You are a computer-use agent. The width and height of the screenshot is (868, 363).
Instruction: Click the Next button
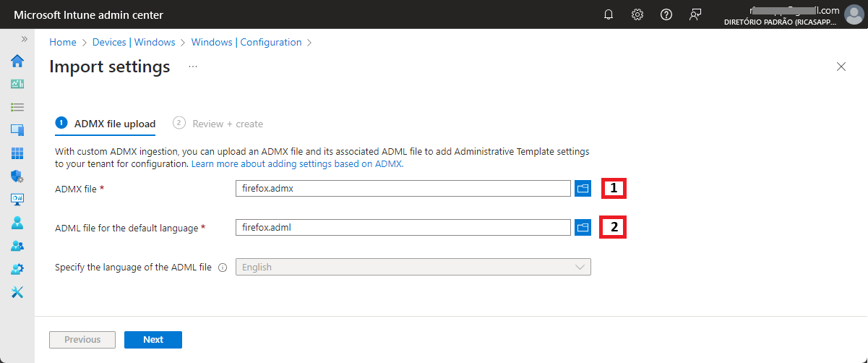click(153, 340)
